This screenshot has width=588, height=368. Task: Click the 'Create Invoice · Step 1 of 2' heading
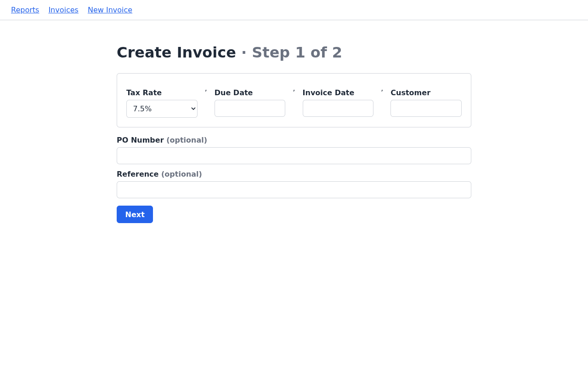tap(229, 52)
